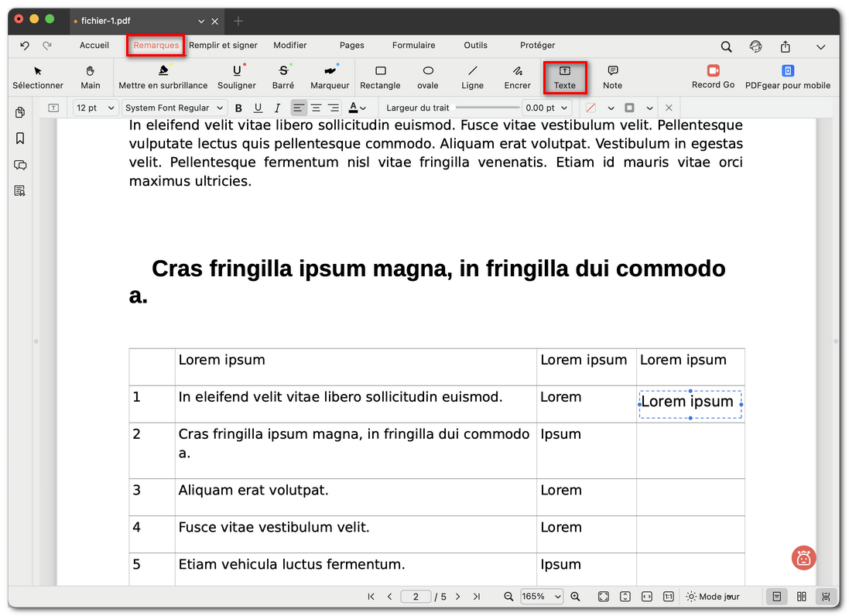Open the System Font Regular dropdown
Screen dimensions: 849x616
174,108
